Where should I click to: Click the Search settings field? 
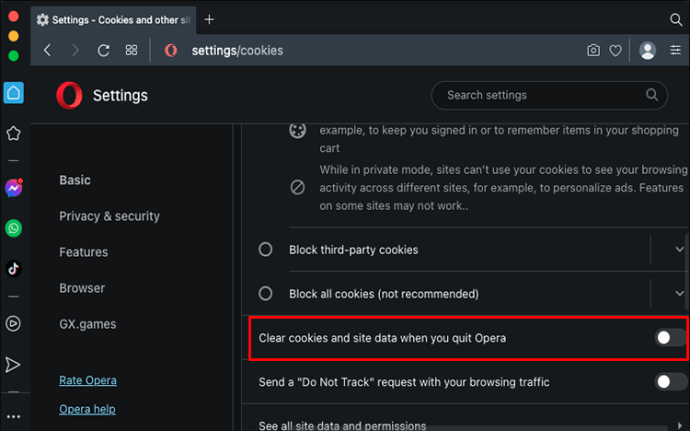coord(540,95)
